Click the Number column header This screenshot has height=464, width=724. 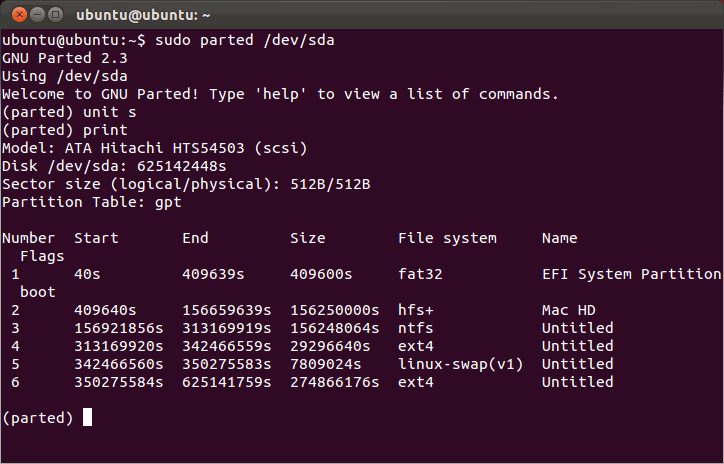point(29,238)
